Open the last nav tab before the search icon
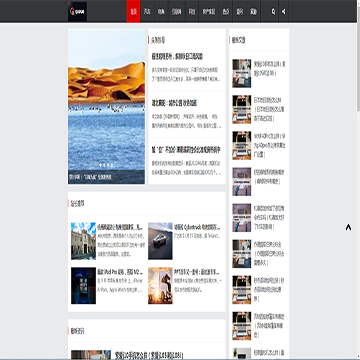The height and width of the screenshot is (360, 360). pos(253,11)
